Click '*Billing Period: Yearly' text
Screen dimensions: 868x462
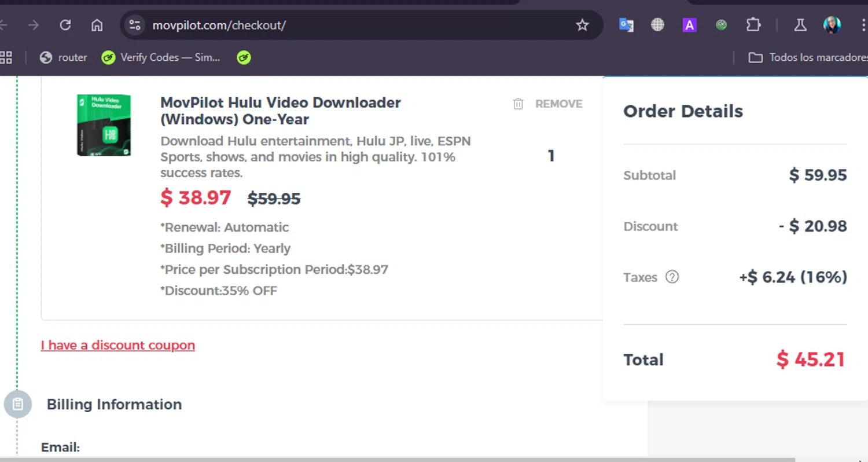[x=226, y=248]
